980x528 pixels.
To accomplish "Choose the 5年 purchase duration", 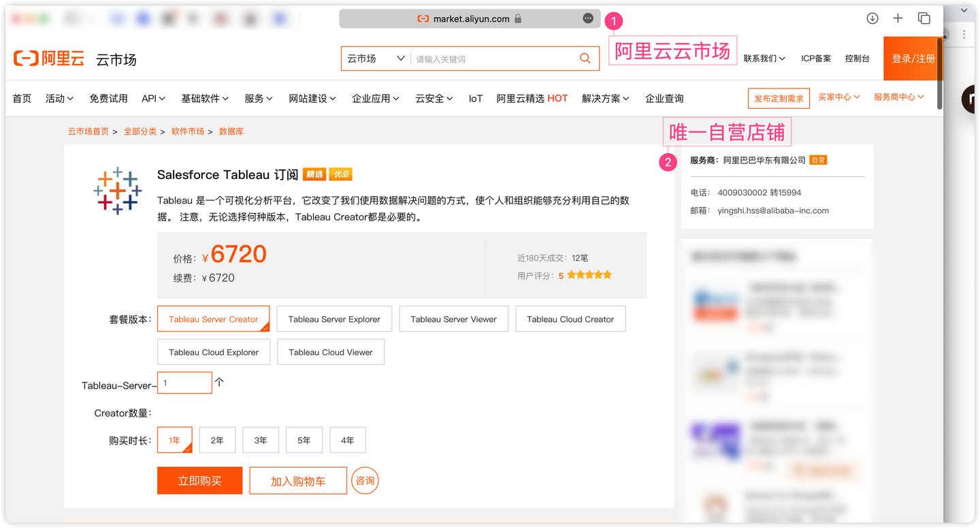I will tap(304, 440).
